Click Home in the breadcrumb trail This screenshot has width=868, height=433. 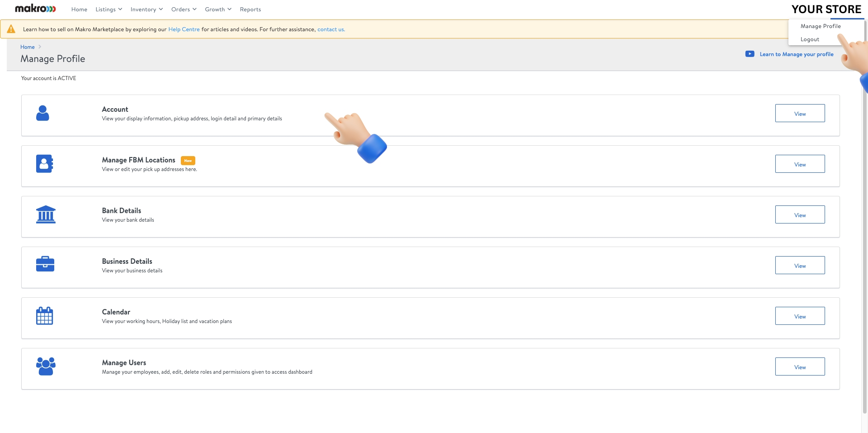[27, 47]
